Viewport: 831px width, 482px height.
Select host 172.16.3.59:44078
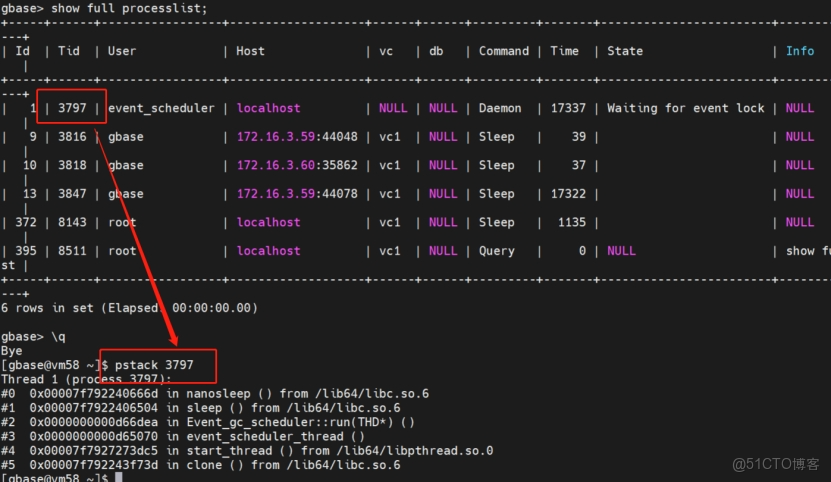[297, 194]
